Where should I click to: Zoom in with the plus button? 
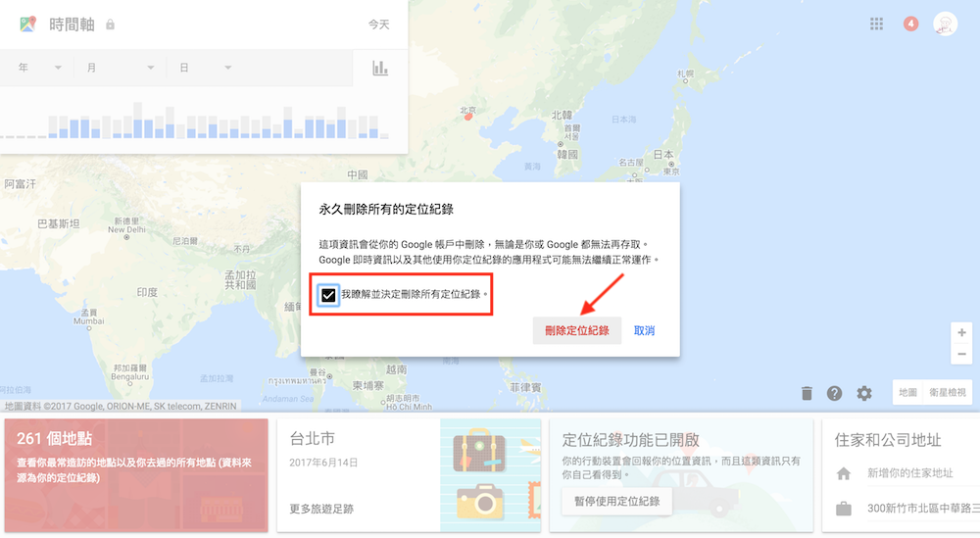tap(962, 332)
